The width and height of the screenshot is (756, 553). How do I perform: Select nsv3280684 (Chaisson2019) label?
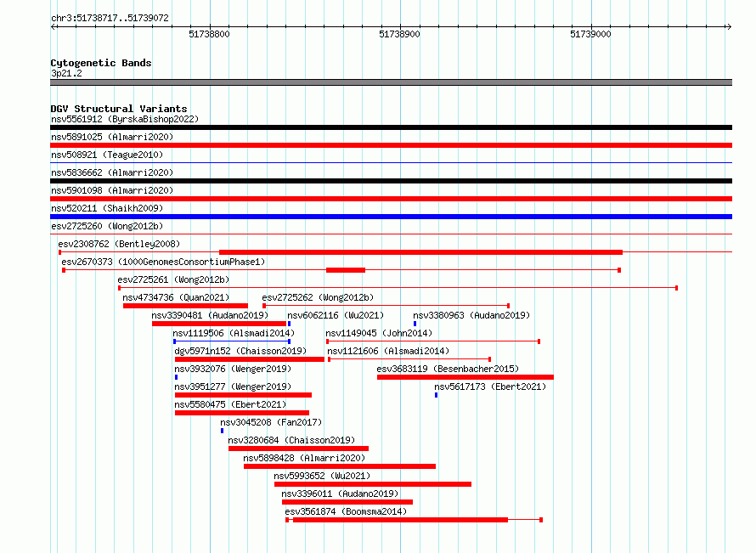291,440
